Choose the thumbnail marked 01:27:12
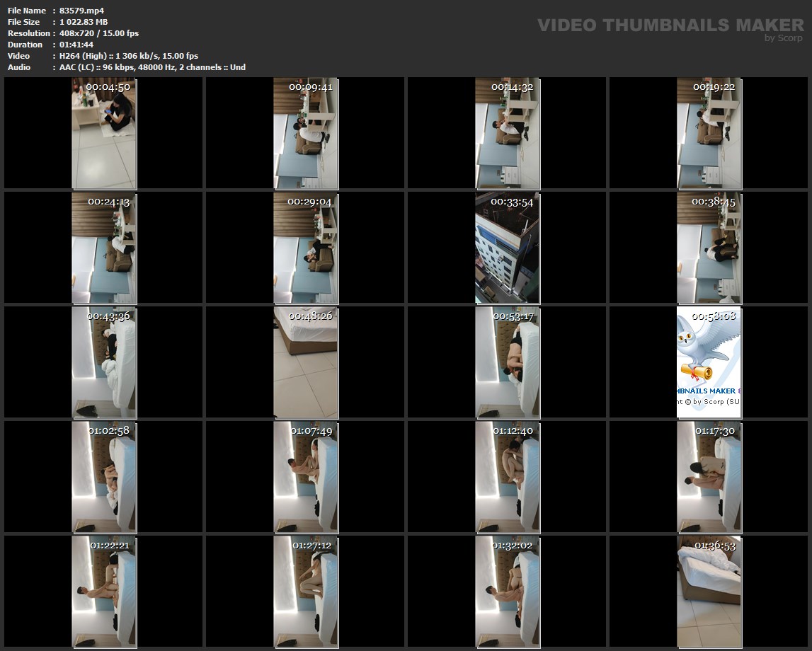 [x=306, y=592]
